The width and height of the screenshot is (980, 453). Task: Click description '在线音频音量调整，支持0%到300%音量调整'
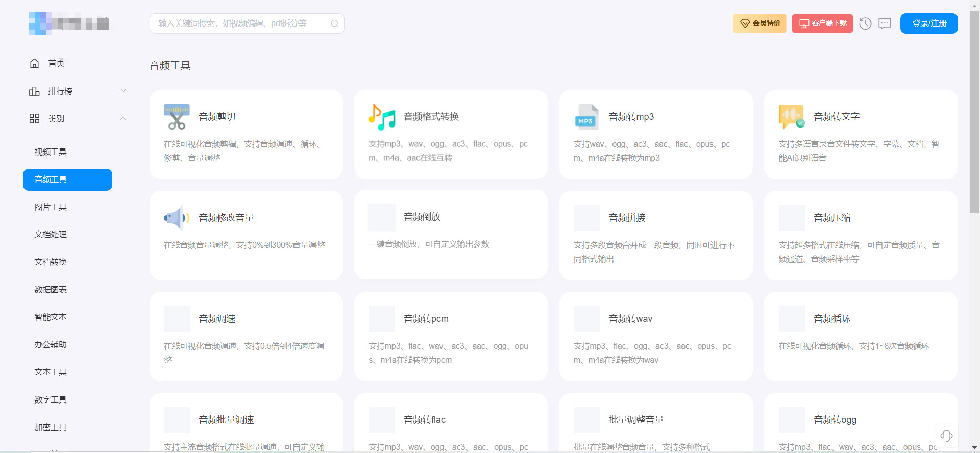coord(244,245)
